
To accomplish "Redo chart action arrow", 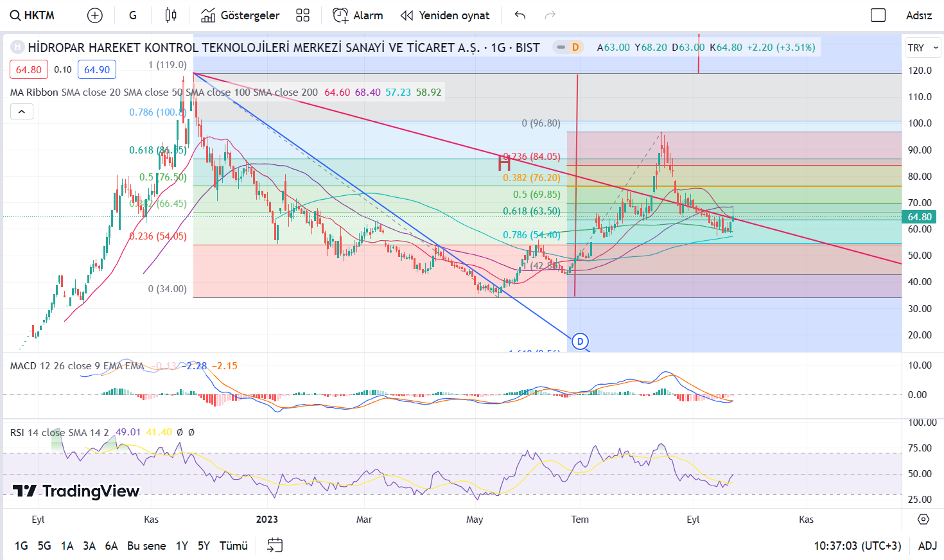I will [550, 15].
